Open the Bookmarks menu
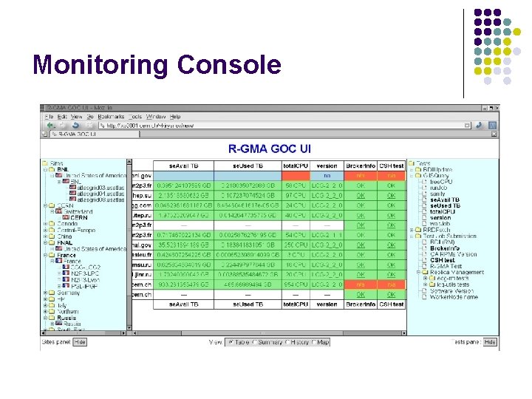This screenshot has width=532, height=399. [111, 117]
